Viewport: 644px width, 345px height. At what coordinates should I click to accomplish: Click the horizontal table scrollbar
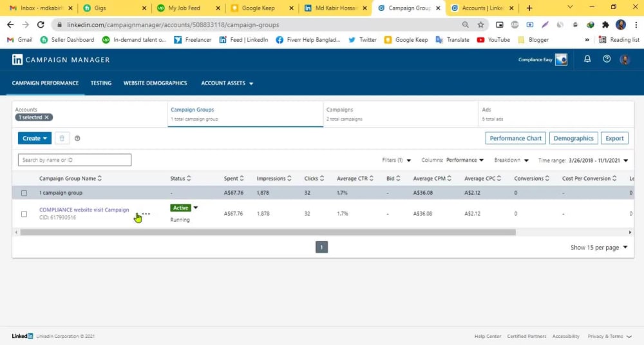coord(268,232)
